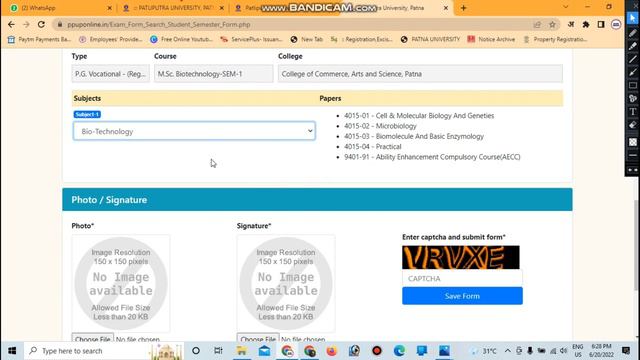The image size is (640, 360).
Task: Open the Bandicam color palette swatch
Action: [633, 142]
